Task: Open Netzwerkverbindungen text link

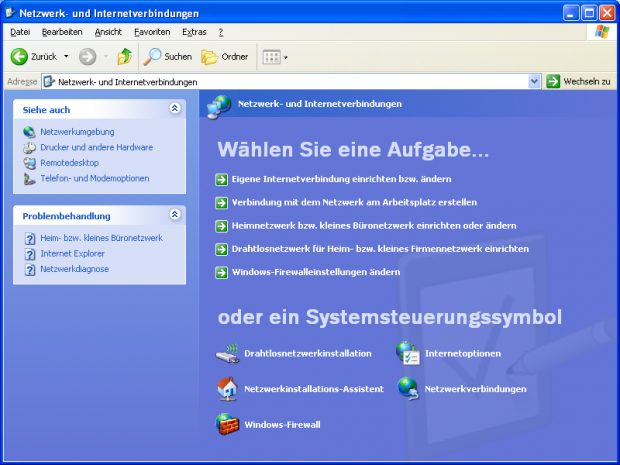Action: click(x=475, y=389)
